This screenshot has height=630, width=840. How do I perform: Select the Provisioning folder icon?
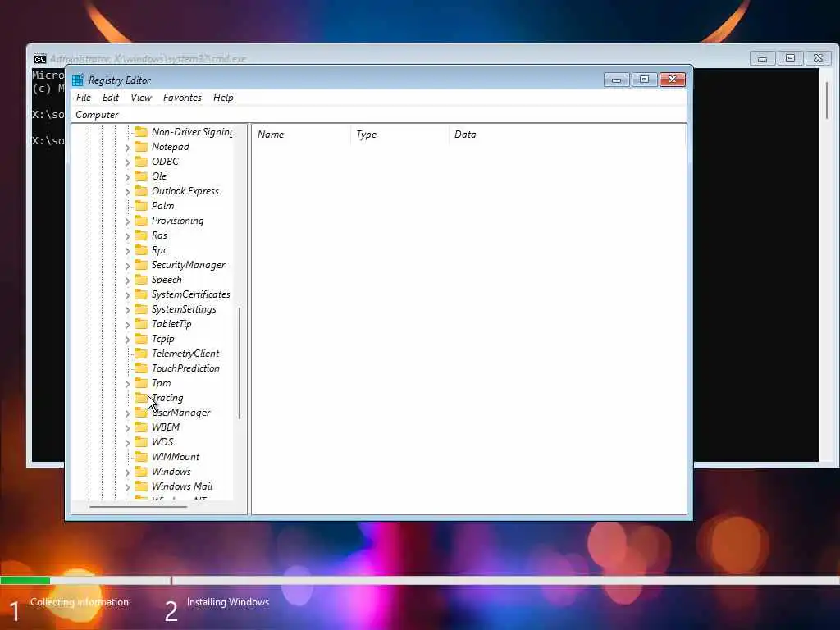(141, 220)
